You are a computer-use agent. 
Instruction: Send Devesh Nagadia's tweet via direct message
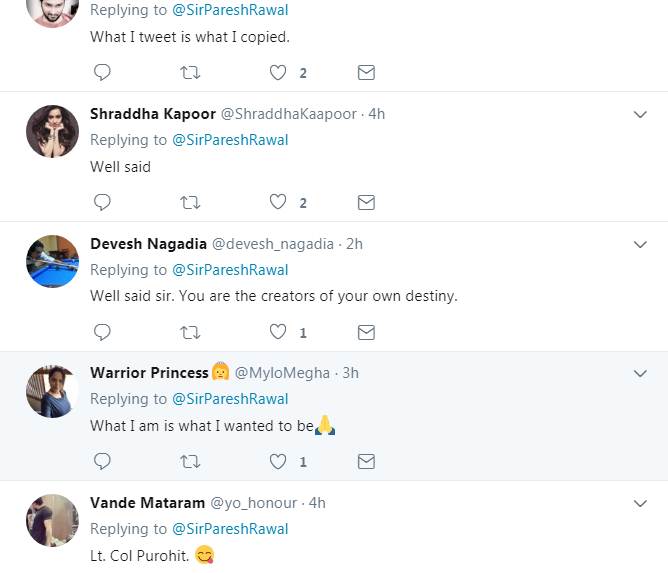[x=366, y=332]
